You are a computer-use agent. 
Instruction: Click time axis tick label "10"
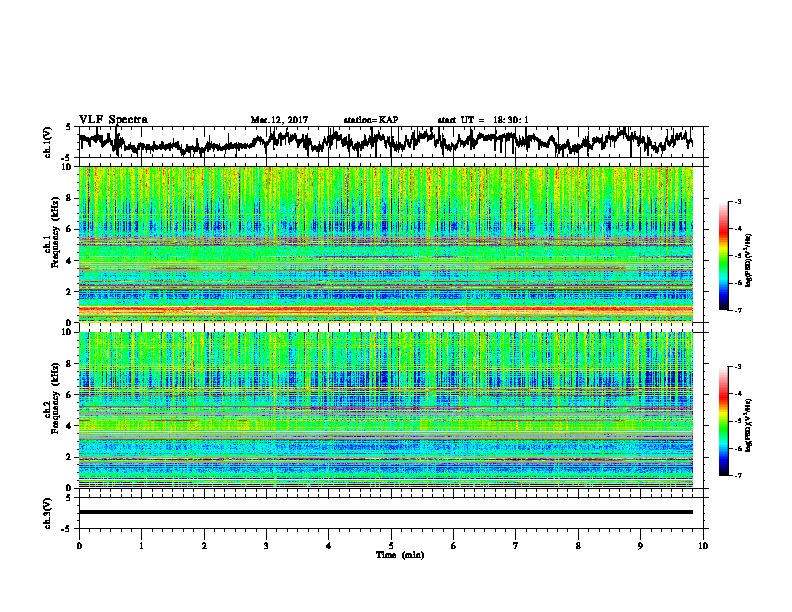click(703, 546)
